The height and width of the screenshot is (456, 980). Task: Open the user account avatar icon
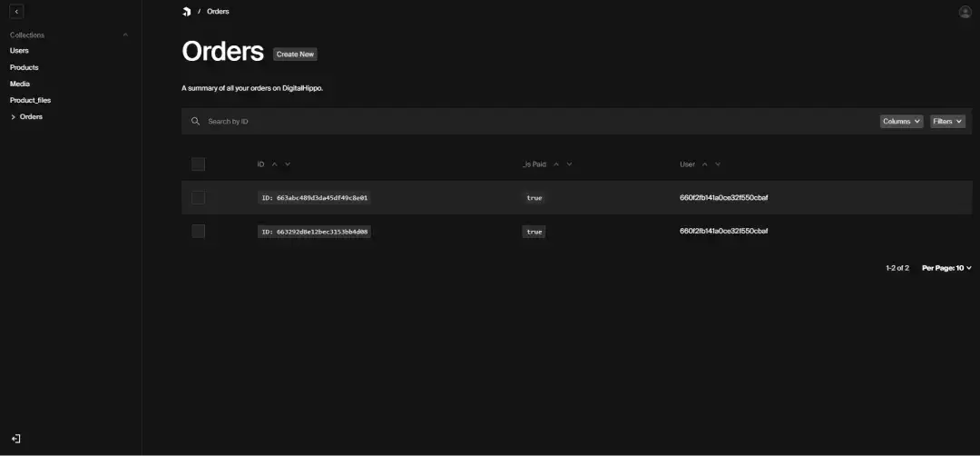tap(965, 12)
